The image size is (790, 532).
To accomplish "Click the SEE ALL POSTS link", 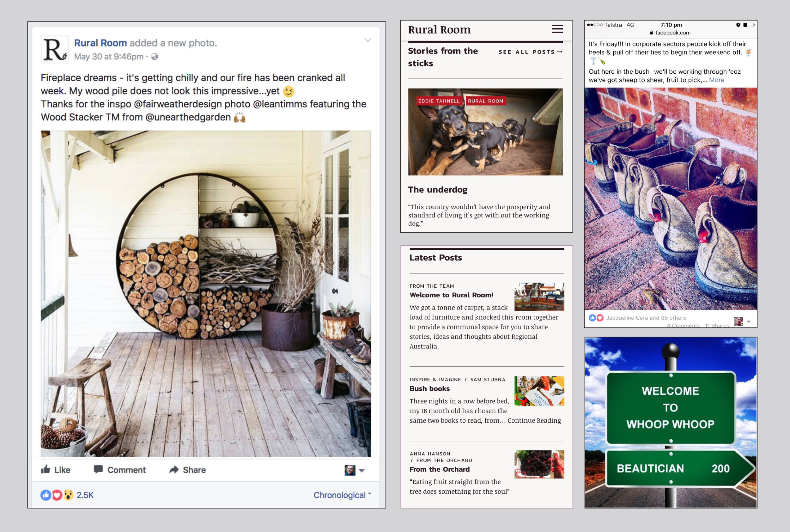I will tap(531, 52).
